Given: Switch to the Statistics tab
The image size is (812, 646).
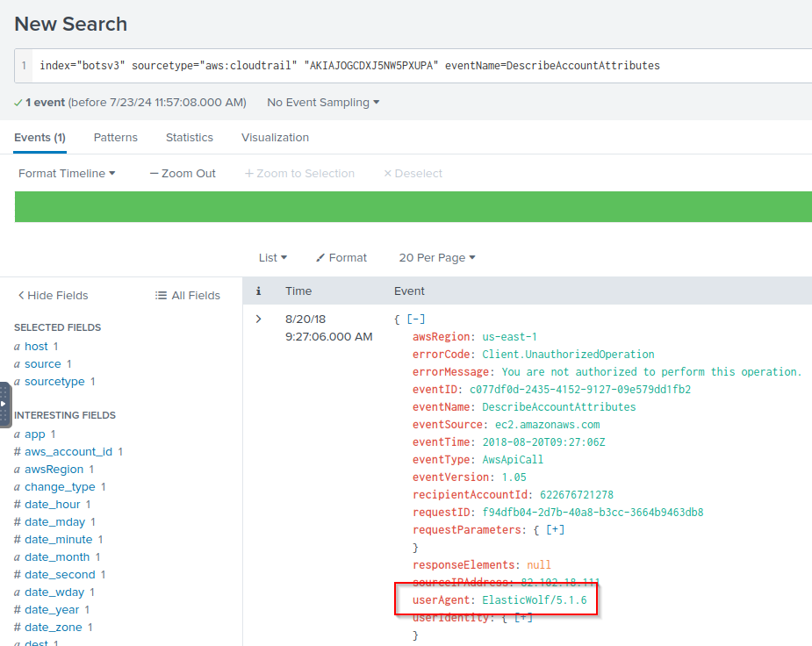Looking at the screenshot, I should pos(190,138).
